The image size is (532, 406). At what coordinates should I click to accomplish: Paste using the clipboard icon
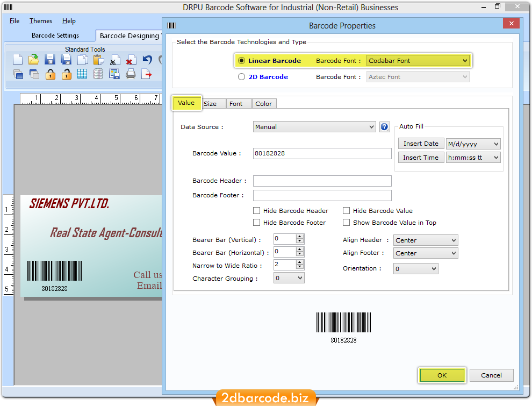click(x=99, y=59)
